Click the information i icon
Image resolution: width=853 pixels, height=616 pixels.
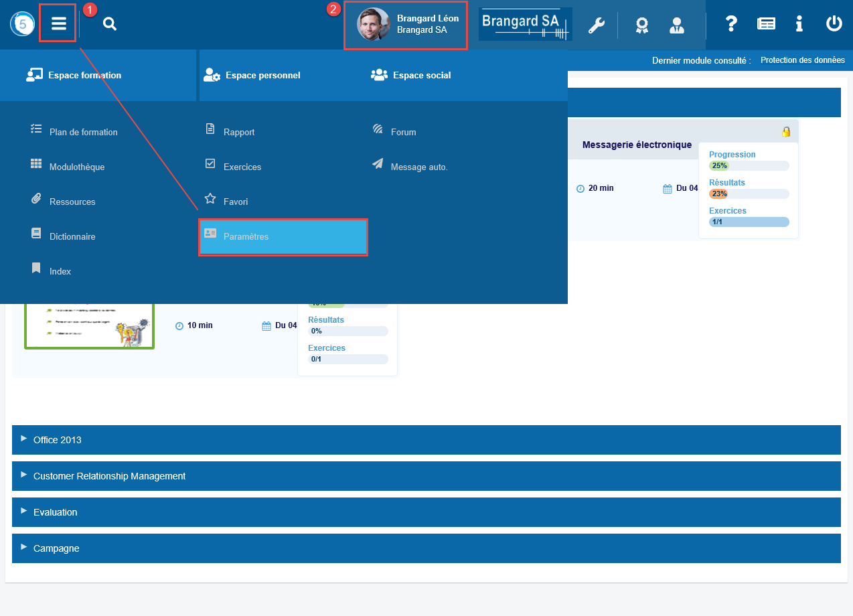click(799, 24)
